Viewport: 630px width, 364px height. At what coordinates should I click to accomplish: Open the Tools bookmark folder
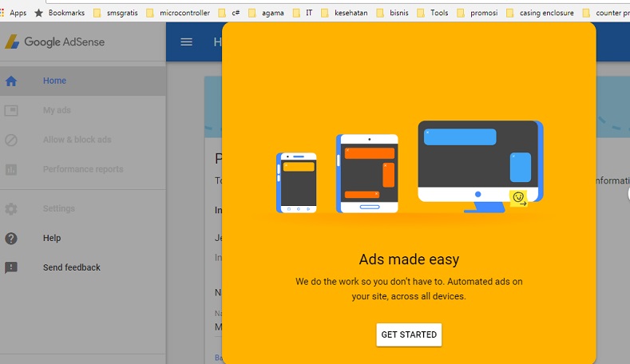[432, 13]
